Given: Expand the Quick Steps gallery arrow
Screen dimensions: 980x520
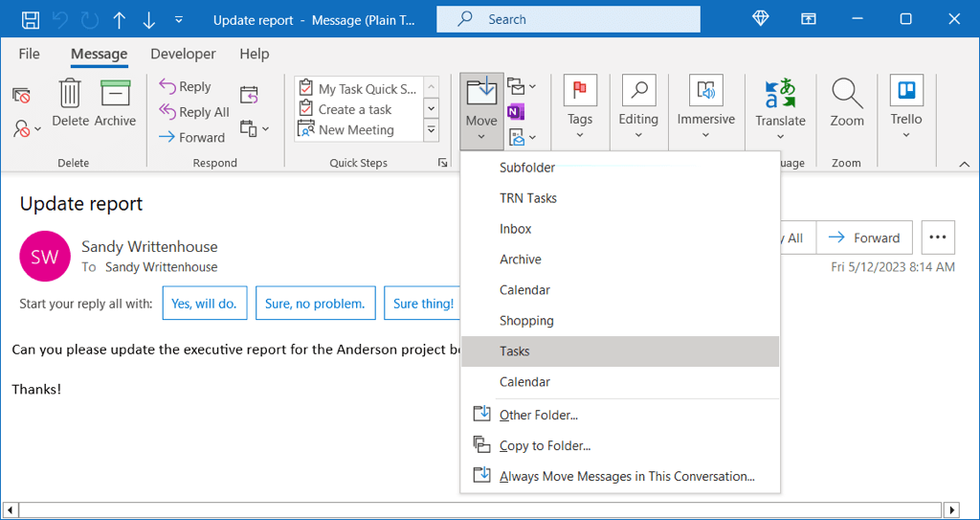Looking at the screenshot, I should (431, 130).
